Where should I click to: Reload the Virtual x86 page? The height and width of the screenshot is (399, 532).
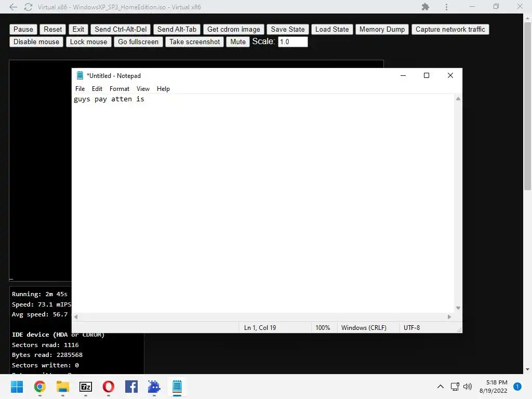click(x=28, y=7)
